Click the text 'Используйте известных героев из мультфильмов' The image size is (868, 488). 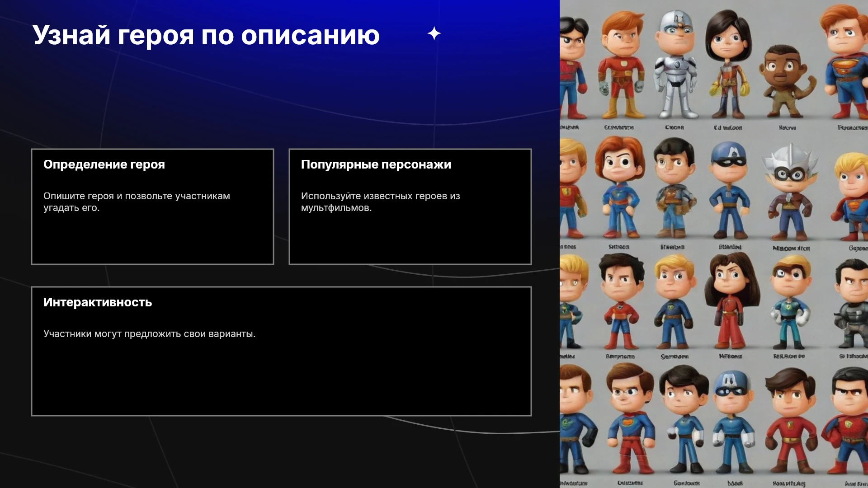click(x=380, y=202)
